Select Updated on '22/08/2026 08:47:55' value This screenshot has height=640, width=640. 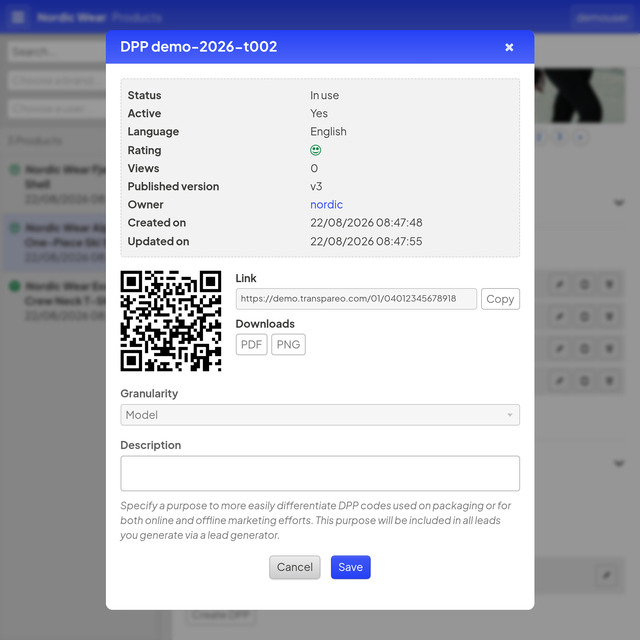point(366,241)
